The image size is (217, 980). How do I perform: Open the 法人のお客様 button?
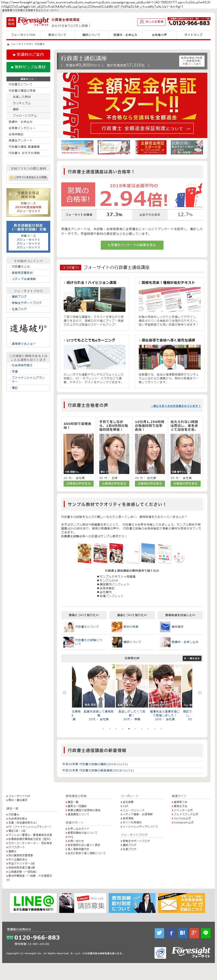152,22
